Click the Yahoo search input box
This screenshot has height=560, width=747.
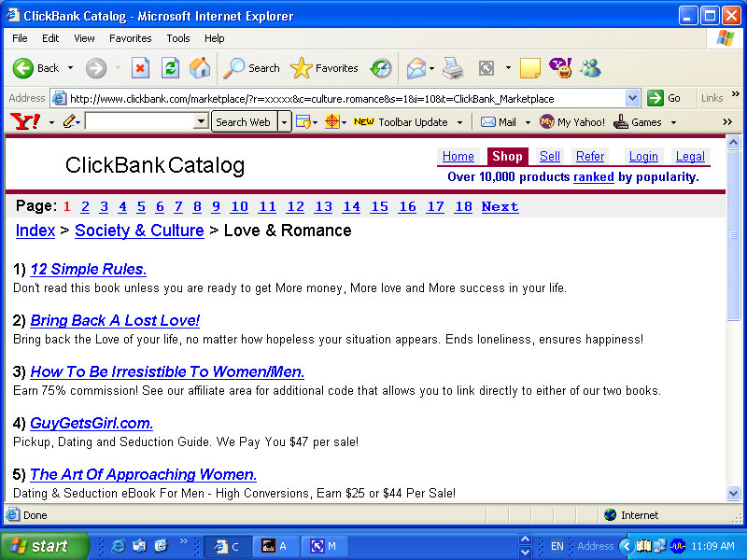[140, 122]
